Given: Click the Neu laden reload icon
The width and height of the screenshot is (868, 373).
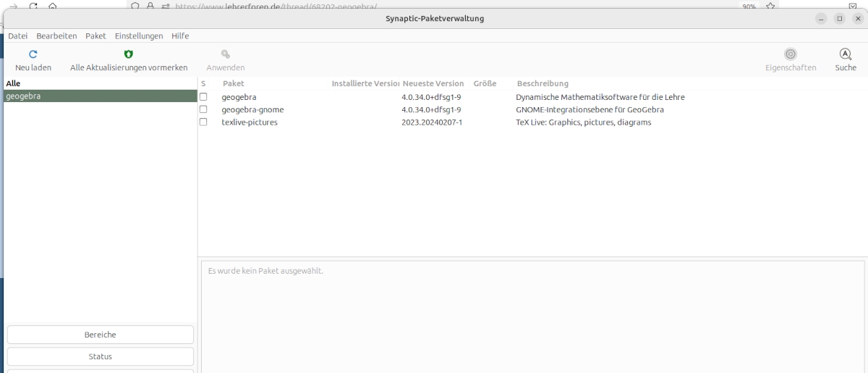Looking at the screenshot, I should (33, 54).
